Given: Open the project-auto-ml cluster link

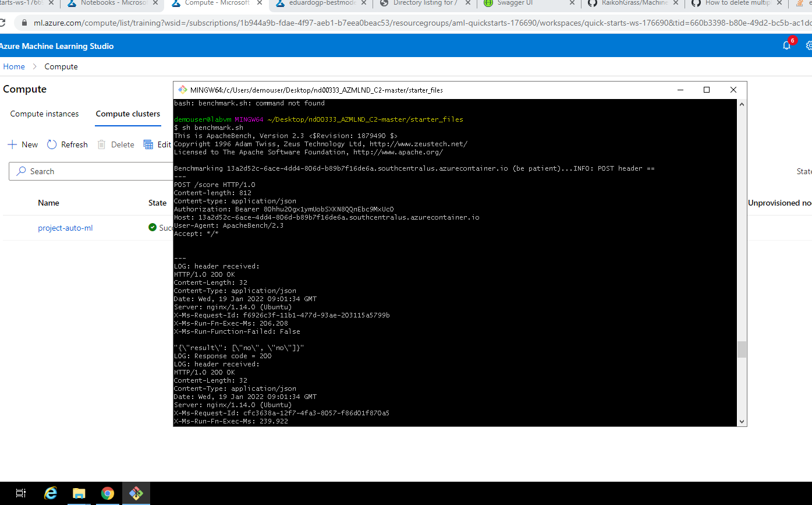Looking at the screenshot, I should click(65, 228).
